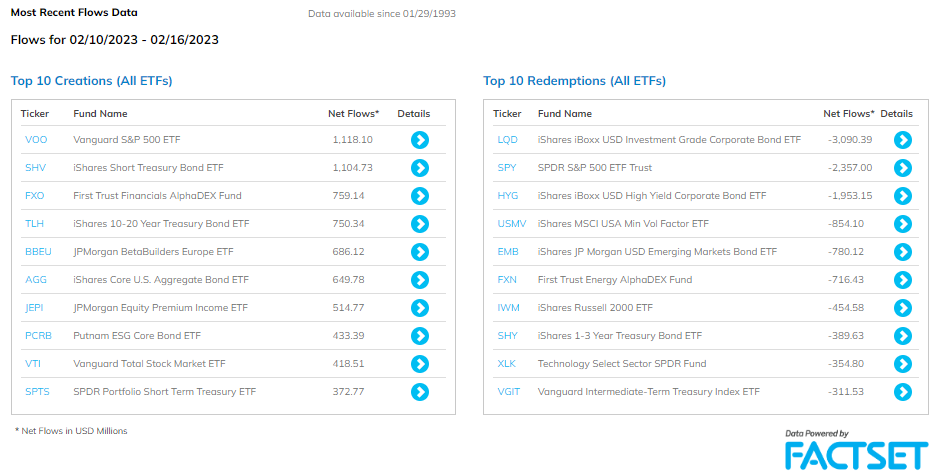Open details arrow for Vanguard Intermediate-Term Treasury Index

903,392
